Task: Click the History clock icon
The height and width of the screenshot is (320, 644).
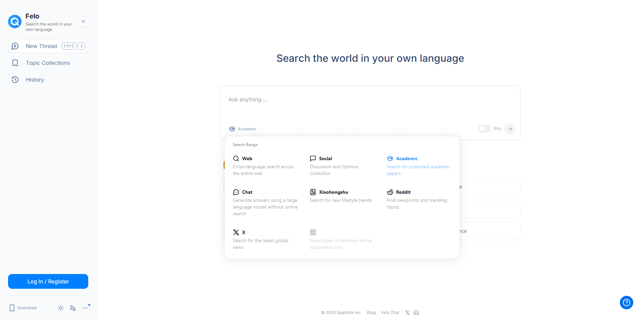Action: coord(15,80)
